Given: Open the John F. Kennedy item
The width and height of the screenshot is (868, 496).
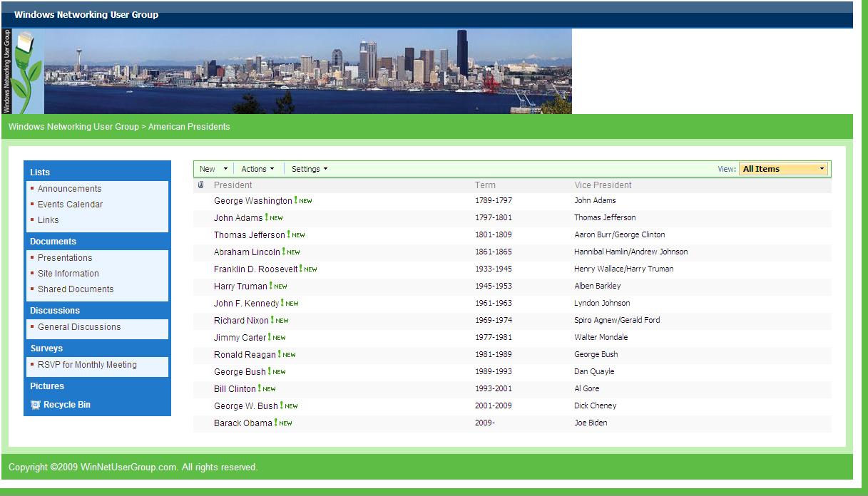Looking at the screenshot, I should (247, 304).
